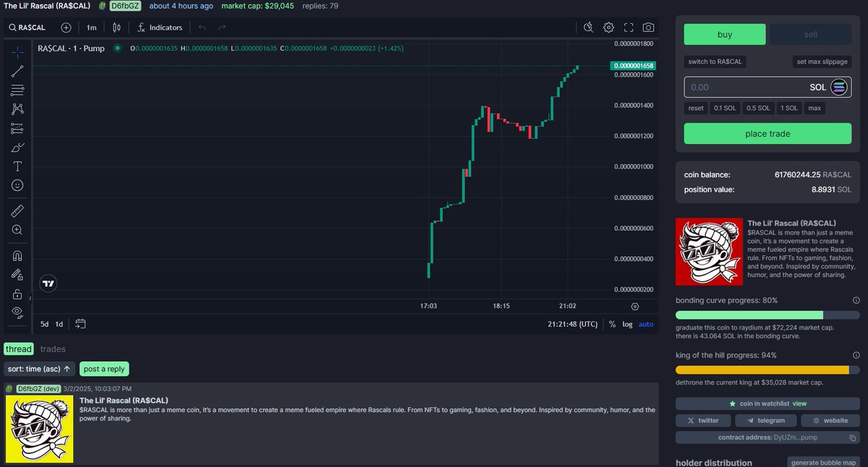868x467 pixels.
Task: Undo the last chart action
Action: point(202,28)
